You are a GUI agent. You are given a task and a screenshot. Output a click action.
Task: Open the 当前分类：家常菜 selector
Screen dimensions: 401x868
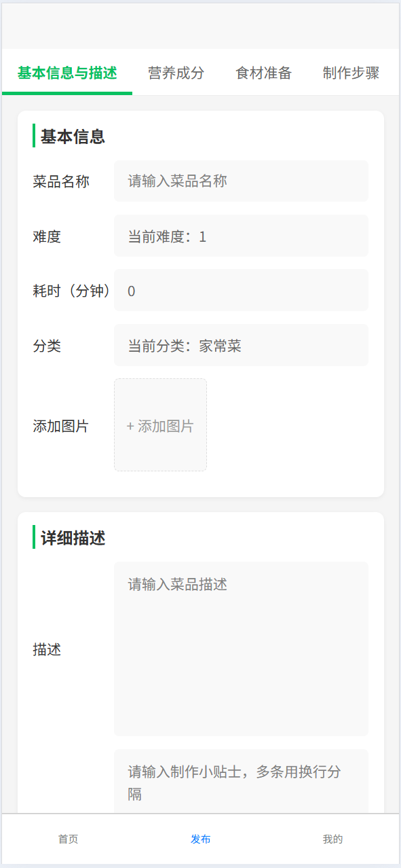[x=241, y=345]
